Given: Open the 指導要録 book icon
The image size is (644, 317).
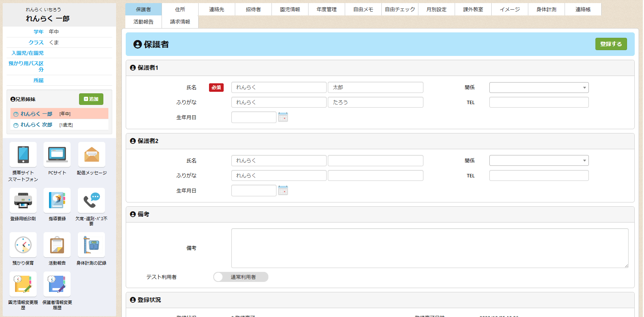Looking at the screenshot, I should tap(57, 201).
